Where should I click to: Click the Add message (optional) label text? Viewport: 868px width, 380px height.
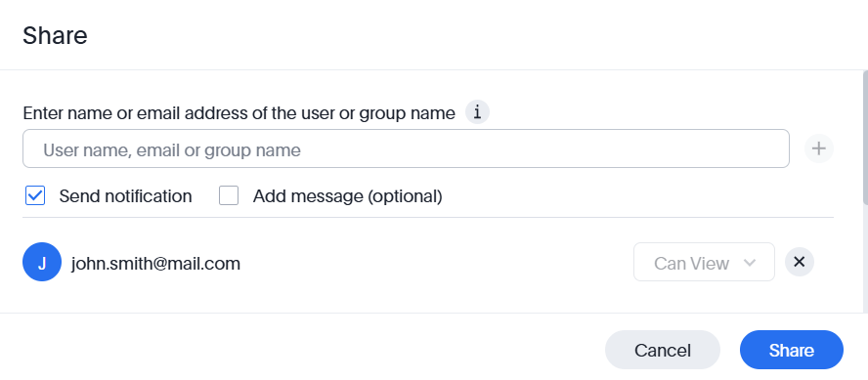pos(348,196)
